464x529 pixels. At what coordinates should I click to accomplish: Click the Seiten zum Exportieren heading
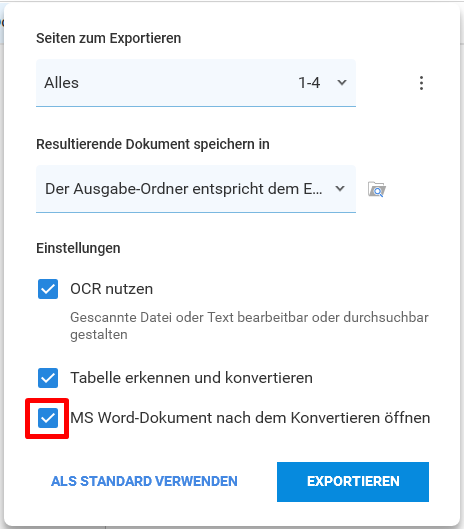[x=109, y=38]
